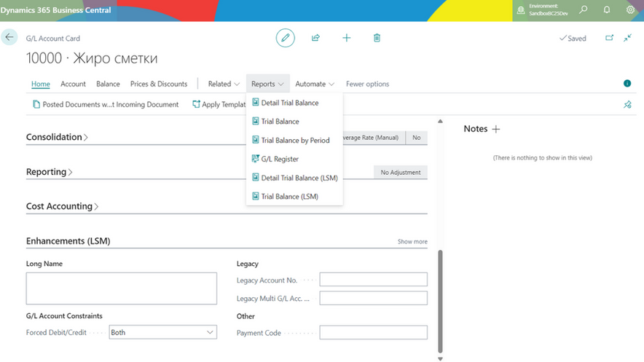Click the scroll up arrow
The image size is (644, 362).
pos(440,121)
